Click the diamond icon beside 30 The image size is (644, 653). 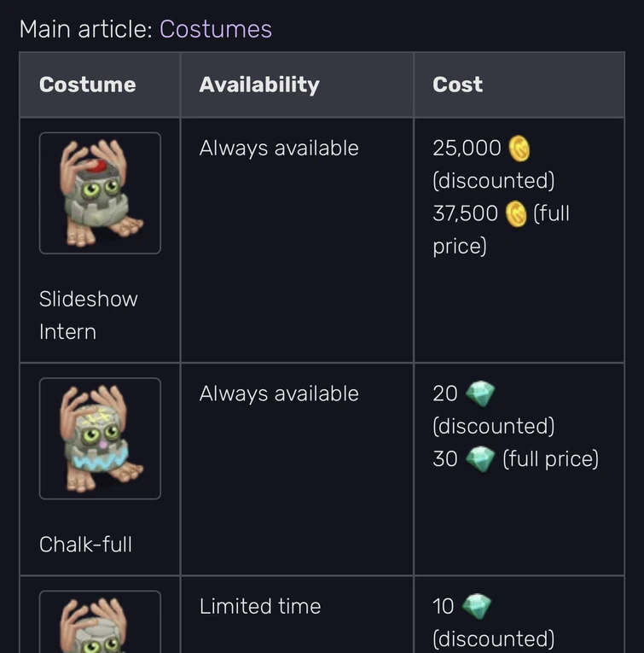click(480, 458)
